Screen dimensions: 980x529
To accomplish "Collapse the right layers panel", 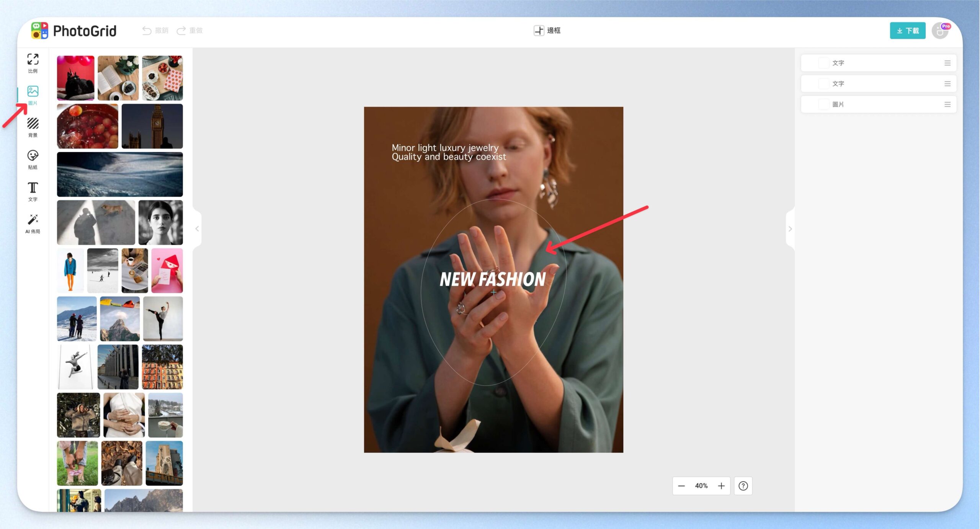I will [790, 229].
